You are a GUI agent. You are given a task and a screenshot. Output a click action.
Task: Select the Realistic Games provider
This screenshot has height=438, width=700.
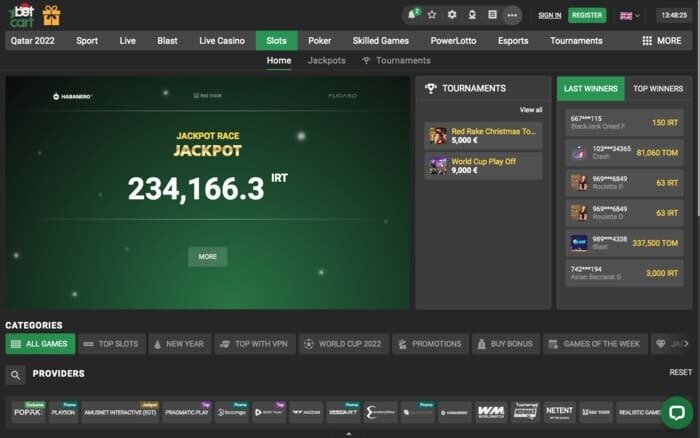click(640, 412)
